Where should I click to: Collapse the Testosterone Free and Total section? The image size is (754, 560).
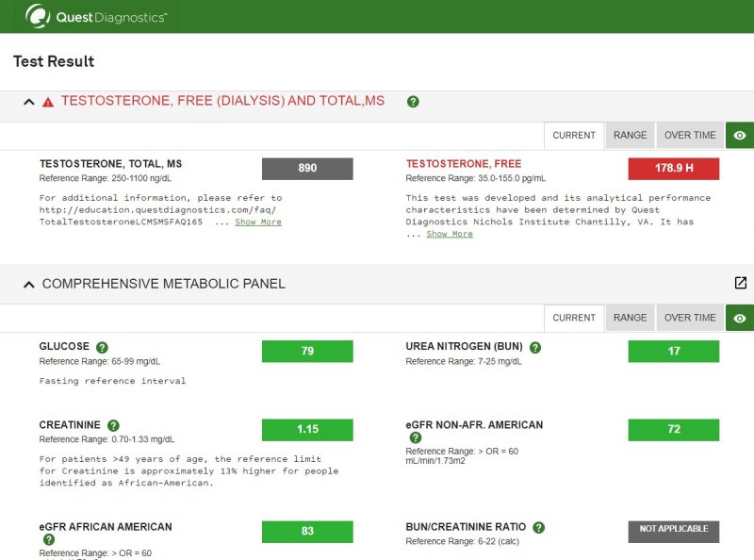(x=29, y=102)
